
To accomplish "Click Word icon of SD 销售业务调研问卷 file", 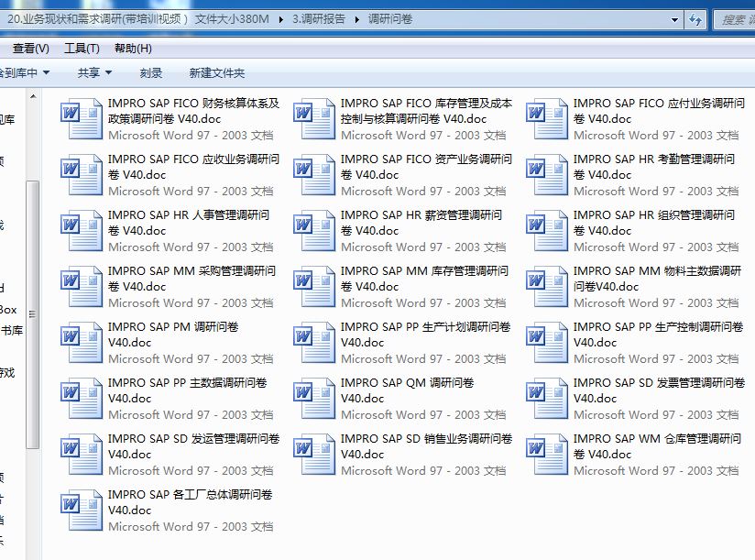I will pos(314,454).
